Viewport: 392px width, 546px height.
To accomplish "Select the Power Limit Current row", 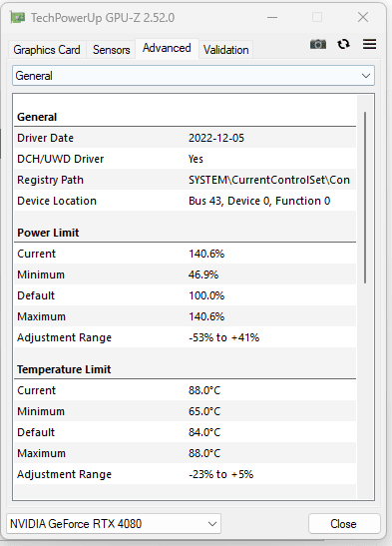I will click(x=186, y=254).
